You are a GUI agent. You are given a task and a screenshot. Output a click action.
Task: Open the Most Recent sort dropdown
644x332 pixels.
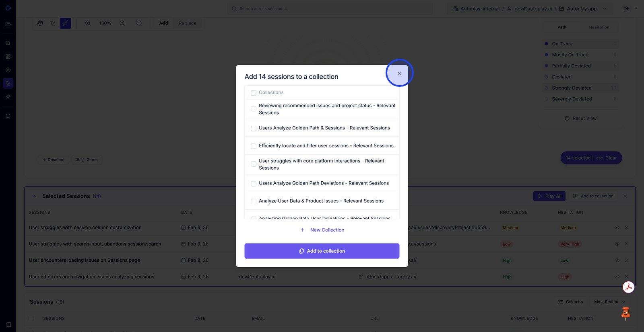click(x=609, y=302)
